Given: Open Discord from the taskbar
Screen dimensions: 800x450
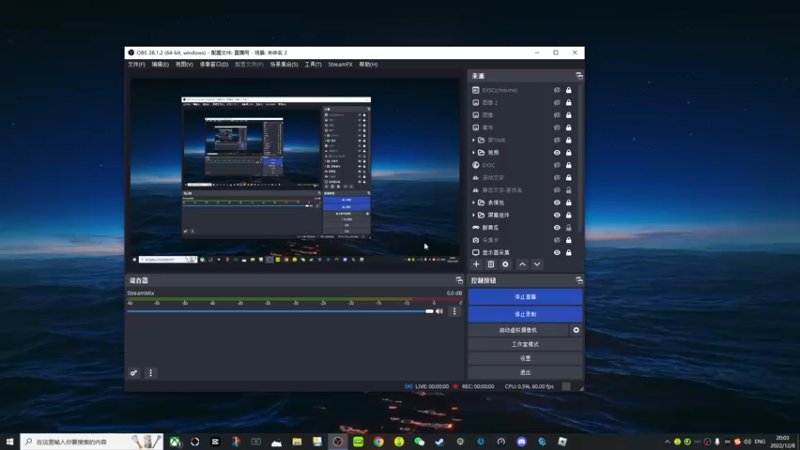Looking at the screenshot, I should 521,442.
